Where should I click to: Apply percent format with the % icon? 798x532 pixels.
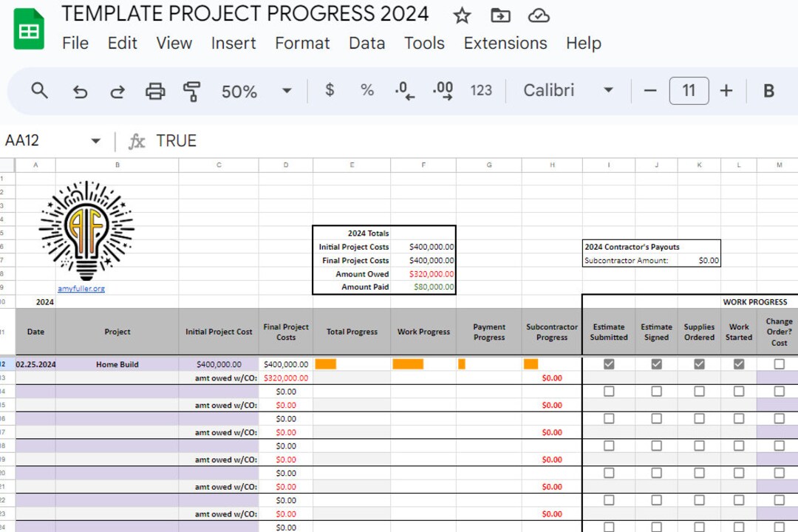pyautogui.click(x=366, y=90)
